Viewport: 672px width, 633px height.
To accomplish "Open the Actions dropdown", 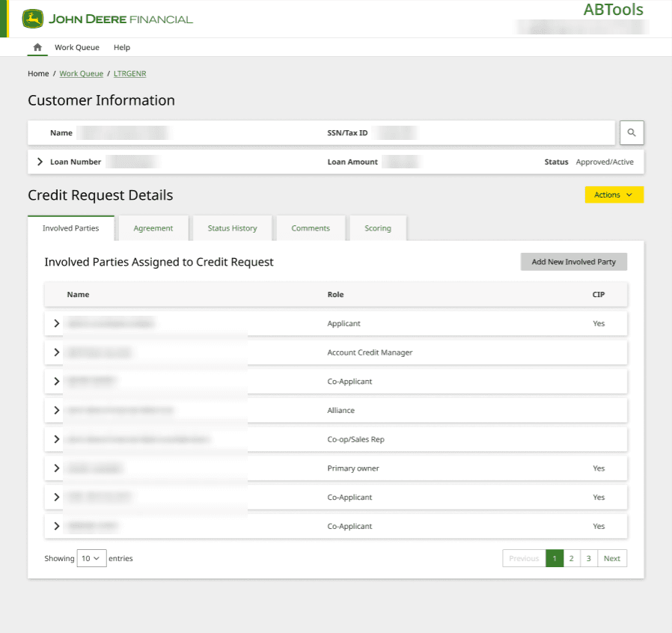I will [x=614, y=195].
